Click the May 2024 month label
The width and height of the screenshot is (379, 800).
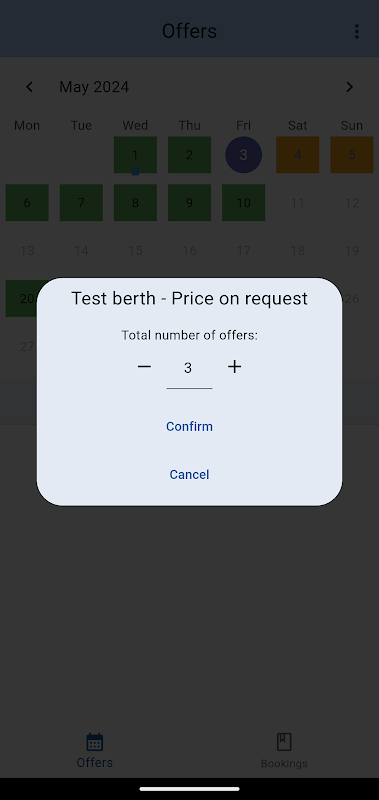coord(94,87)
